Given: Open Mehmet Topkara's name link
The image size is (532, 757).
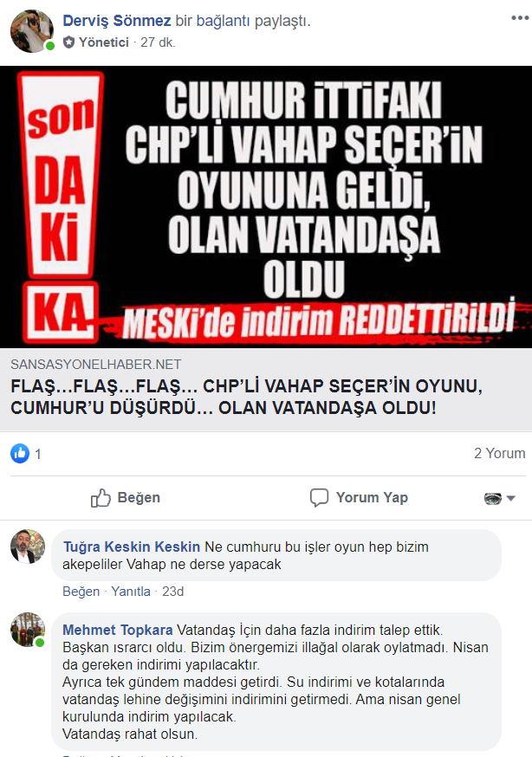Looking at the screenshot, I should [118, 630].
